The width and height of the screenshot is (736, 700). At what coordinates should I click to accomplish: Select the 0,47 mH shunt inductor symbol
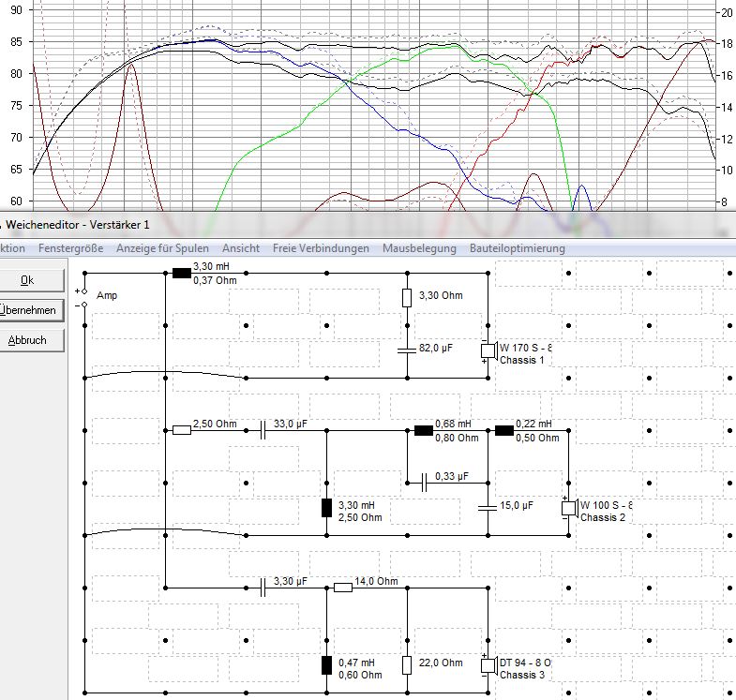[x=326, y=665]
